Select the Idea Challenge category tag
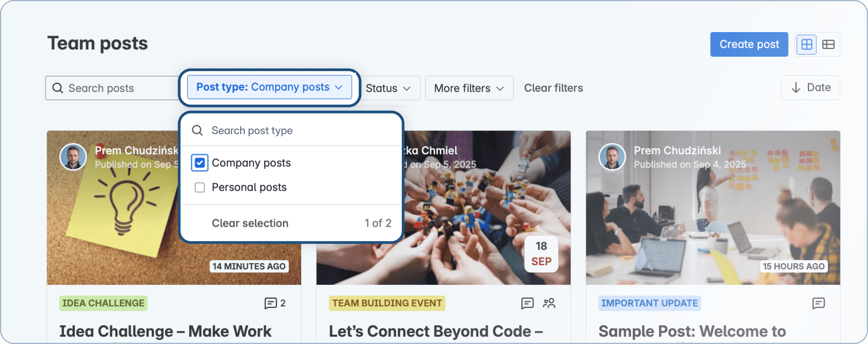 pos(103,303)
